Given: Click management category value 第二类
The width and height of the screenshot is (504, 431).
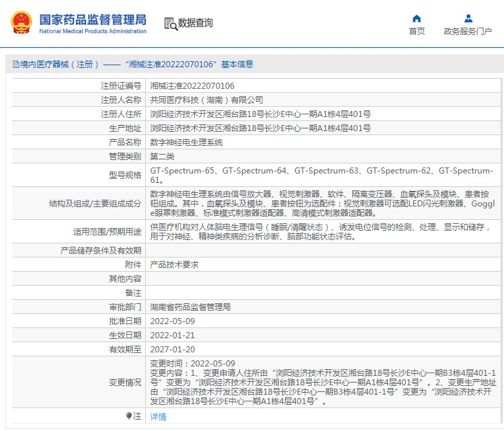Looking at the screenshot, I should (x=162, y=157).
